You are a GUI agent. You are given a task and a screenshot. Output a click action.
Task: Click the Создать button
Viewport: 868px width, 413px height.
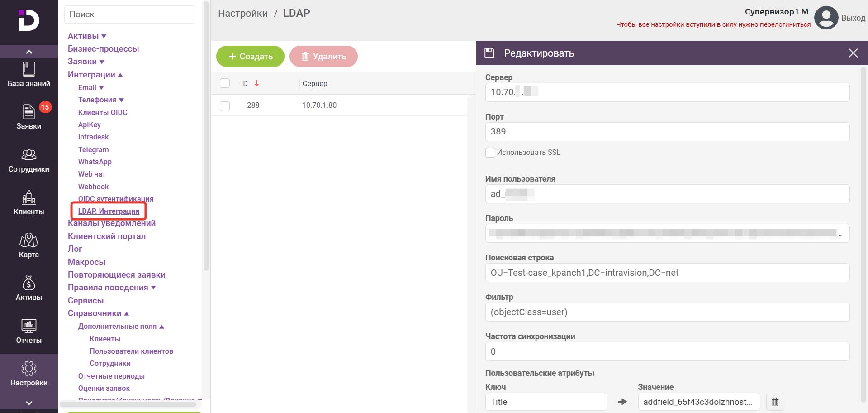click(x=250, y=57)
